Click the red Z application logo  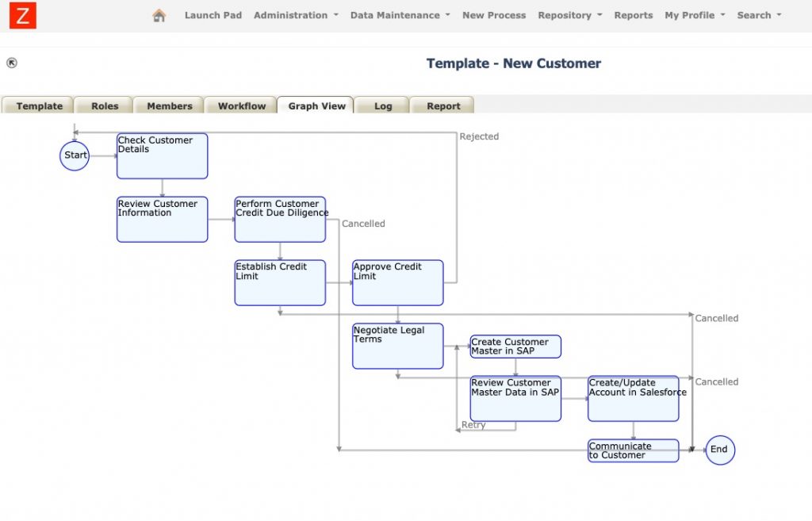click(23, 16)
